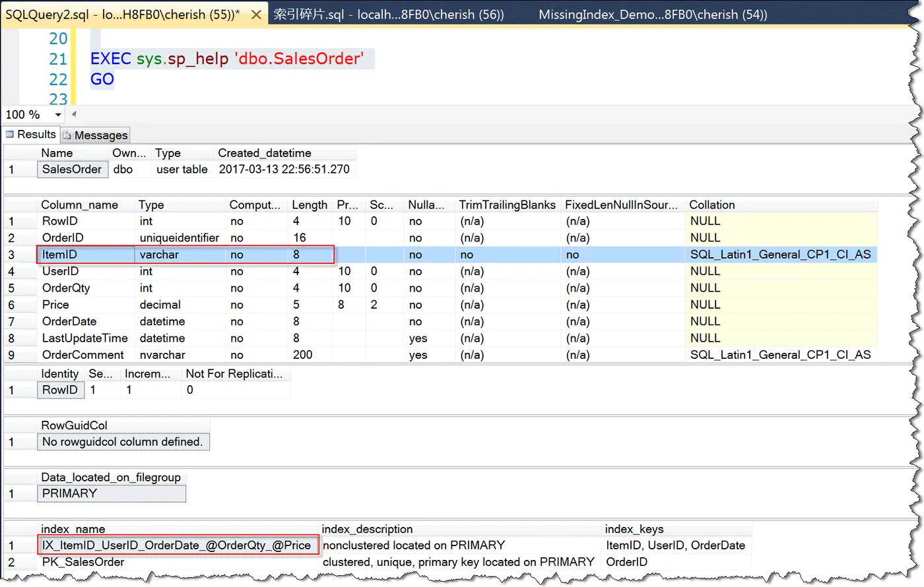924x587 pixels.
Task: Click the Column_name column header
Action: point(86,205)
